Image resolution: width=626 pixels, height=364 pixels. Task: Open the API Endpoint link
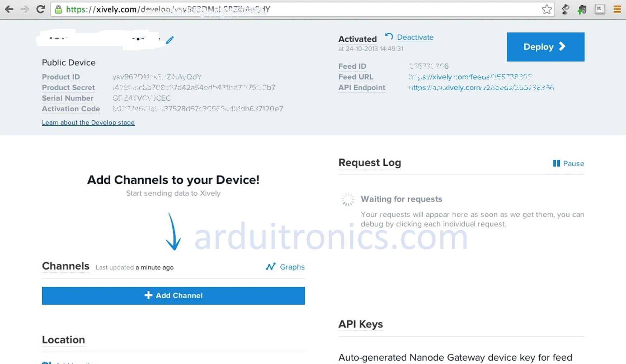pyautogui.click(x=481, y=88)
